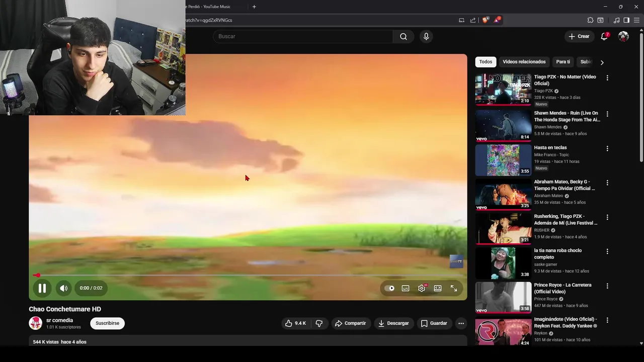This screenshot has height=362, width=644.
Task: Dislike the video thumbs-down
Action: tap(319, 323)
